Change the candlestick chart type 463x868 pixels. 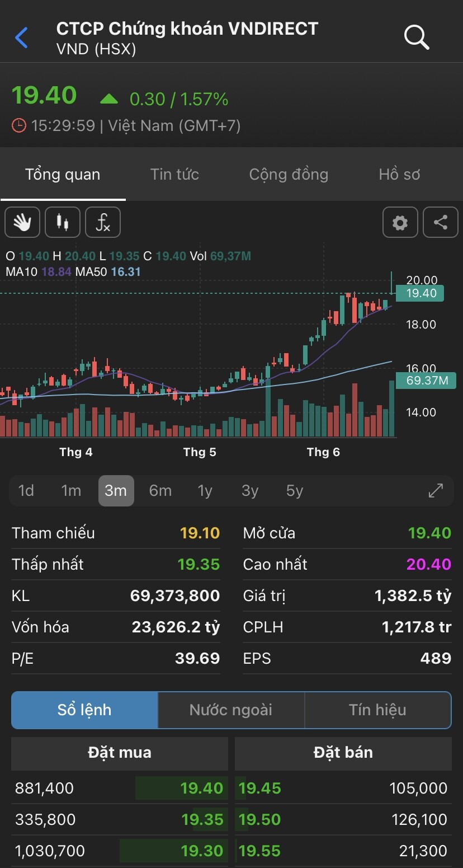[x=63, y=222]
